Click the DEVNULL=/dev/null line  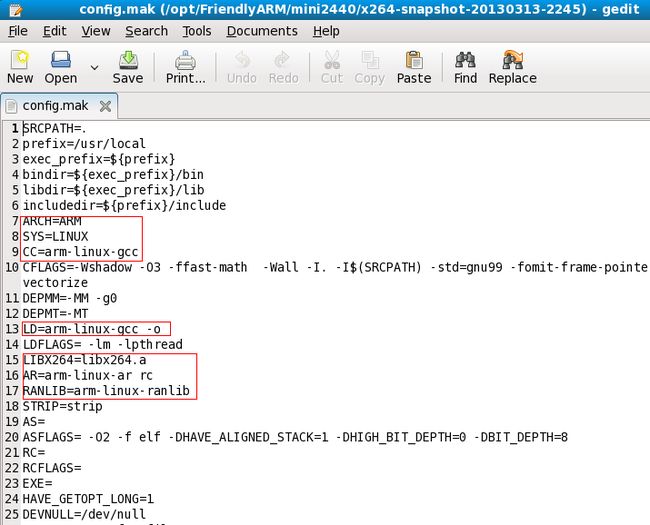click(84, 514)
